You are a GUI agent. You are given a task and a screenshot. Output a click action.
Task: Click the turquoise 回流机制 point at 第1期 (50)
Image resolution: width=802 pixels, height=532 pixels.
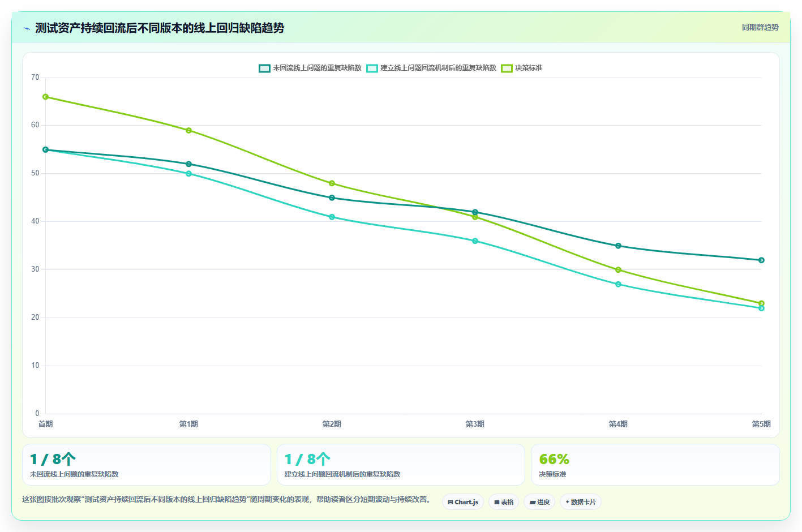pyautogui.click(x=189, y=174)
